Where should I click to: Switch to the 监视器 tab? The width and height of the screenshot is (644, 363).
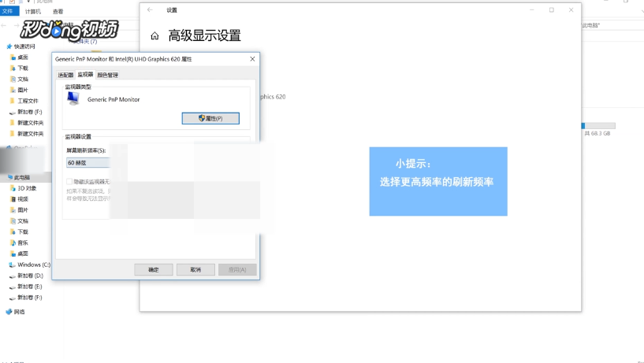(x=85, y=74)
